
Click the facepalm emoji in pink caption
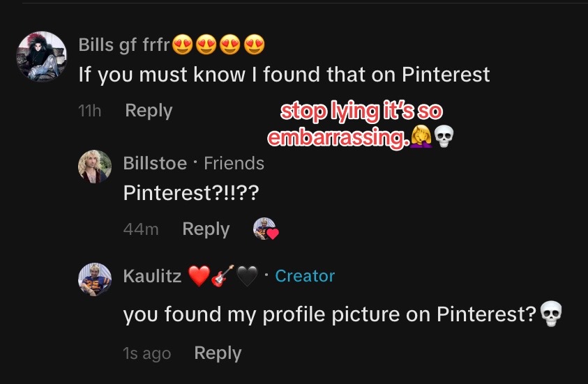pyautogui.click(x=421, y=136)
